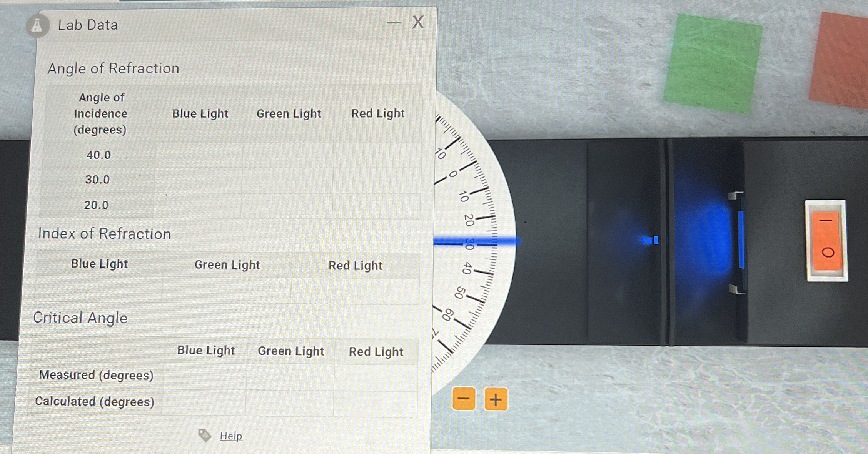The image size is (868, 454).
Task: Close the Lab Data panel
Action: (418, 22)
